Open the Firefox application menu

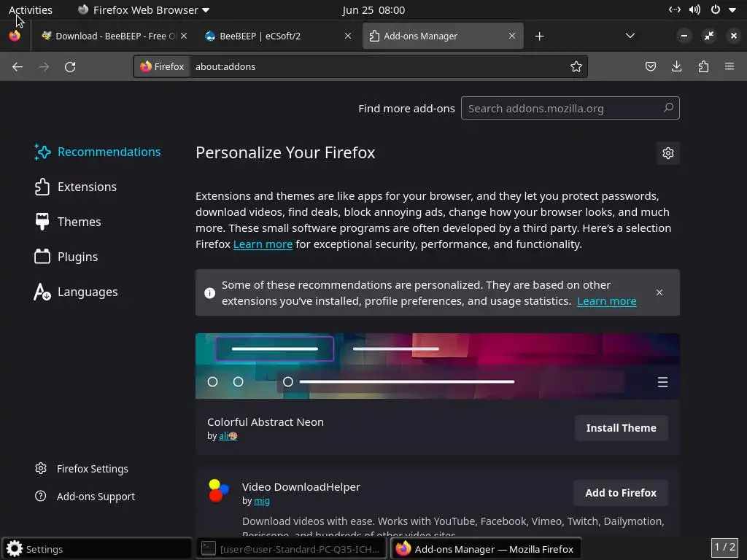tap(729, 66)
